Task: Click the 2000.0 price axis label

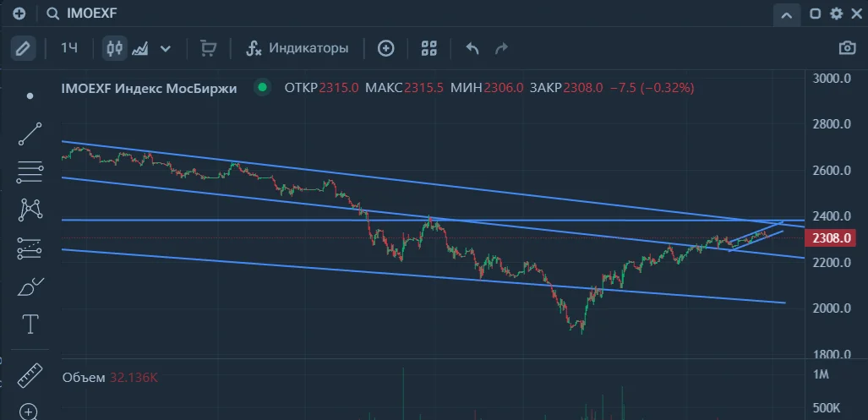Action: point(832,308)
